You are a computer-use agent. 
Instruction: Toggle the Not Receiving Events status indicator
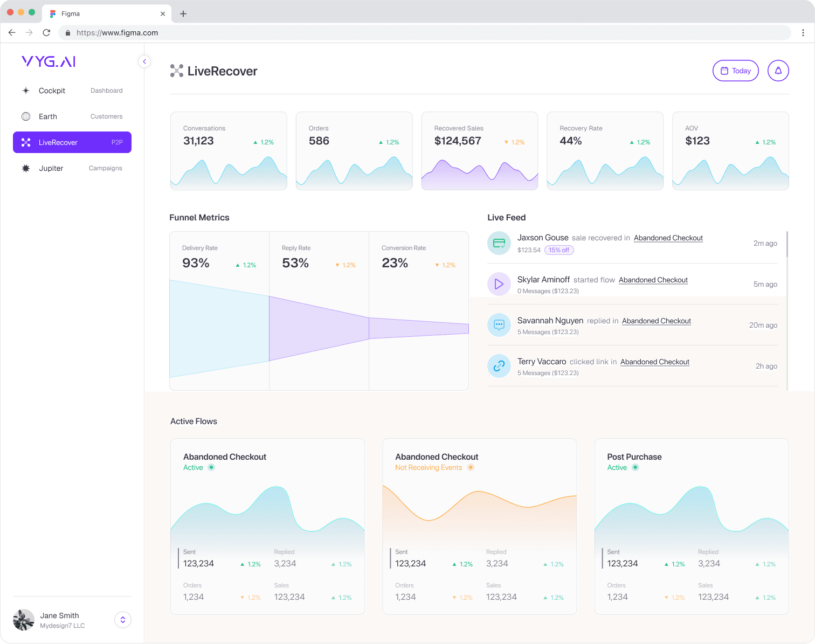[471, 467]
